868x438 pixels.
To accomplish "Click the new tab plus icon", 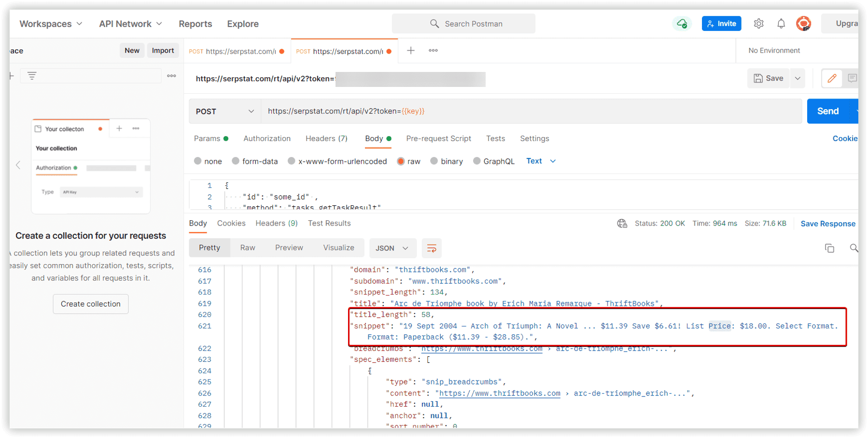I will pos(411,50).
